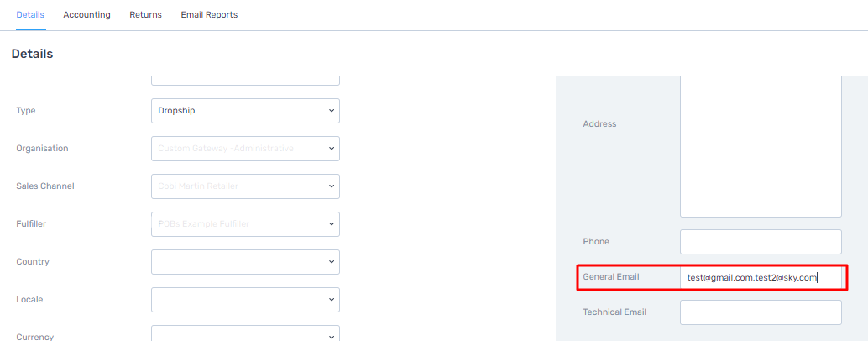Click the General Email input field

761,277
